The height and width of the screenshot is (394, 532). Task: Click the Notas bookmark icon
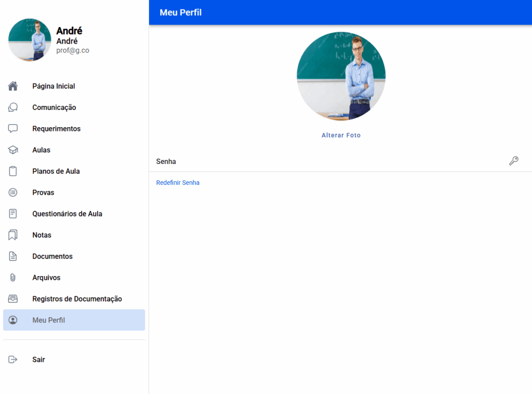tap(13, 235)
